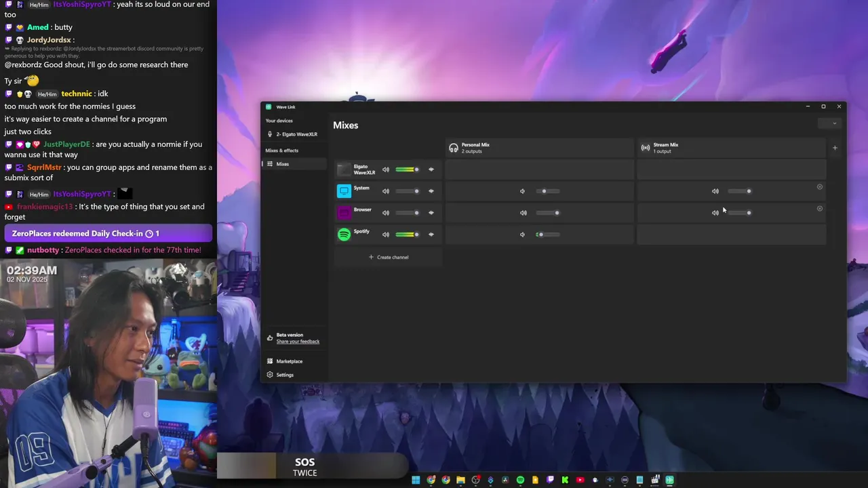The image size is (868, 488).
Task: Mute the System channel input
Action: point(386,191)
